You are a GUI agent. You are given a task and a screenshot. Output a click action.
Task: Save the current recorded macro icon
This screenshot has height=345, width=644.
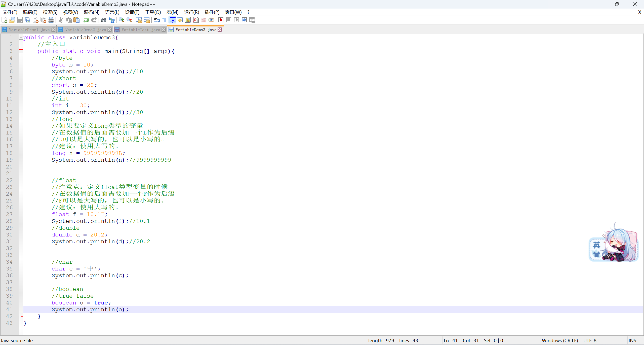tap(252, 20)
